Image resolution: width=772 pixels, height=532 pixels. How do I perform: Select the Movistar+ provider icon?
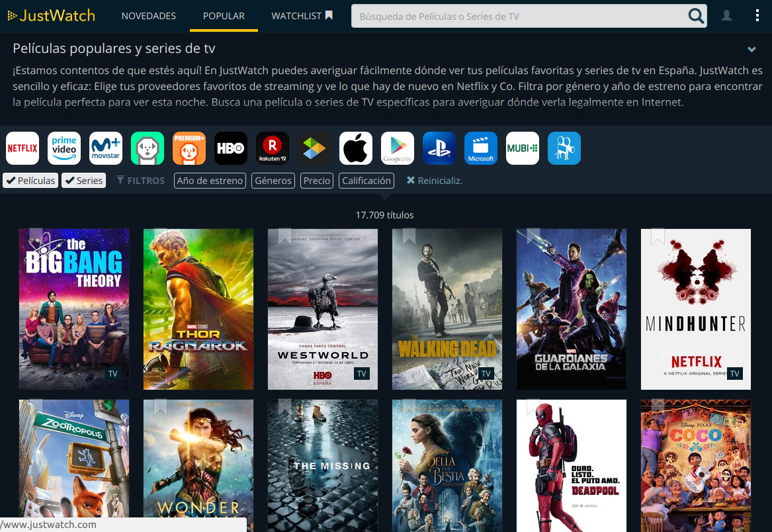pyautogui.click(x=106, y=148)
